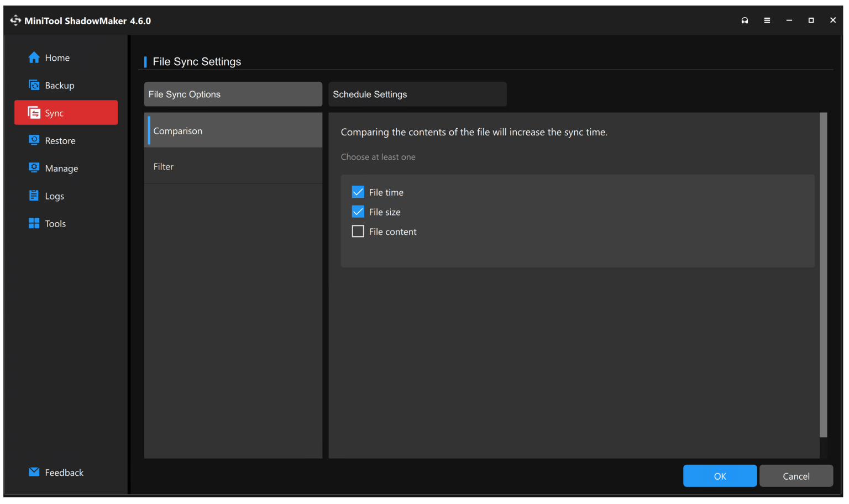Open the headphone support icon in title bar
Screen dimensions: 849x504
[x=745, y=20]
